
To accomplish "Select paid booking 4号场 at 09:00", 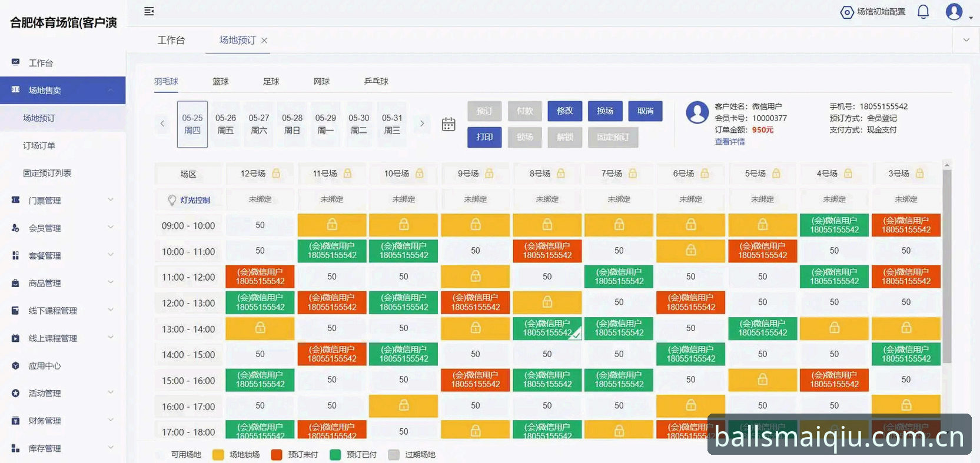I will coord(834,225).
